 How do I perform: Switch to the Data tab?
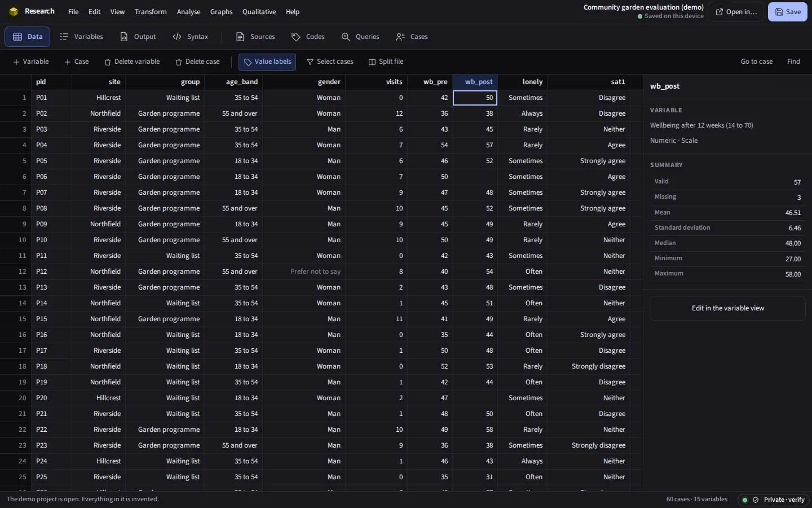pos(28,37)
